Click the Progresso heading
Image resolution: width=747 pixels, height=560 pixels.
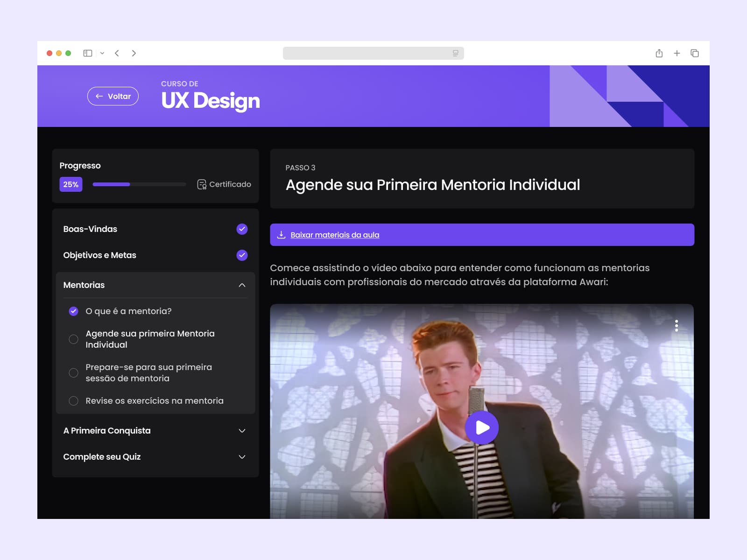80,166
